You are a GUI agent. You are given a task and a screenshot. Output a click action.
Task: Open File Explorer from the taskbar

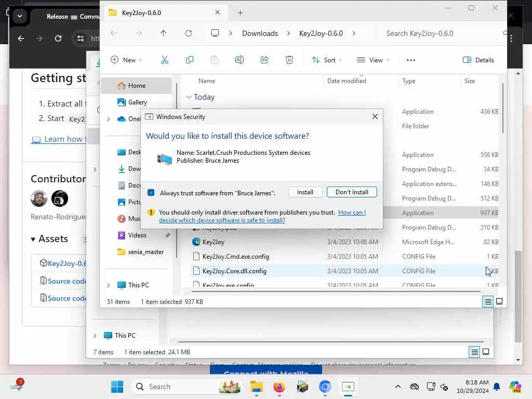click(257, 387)
